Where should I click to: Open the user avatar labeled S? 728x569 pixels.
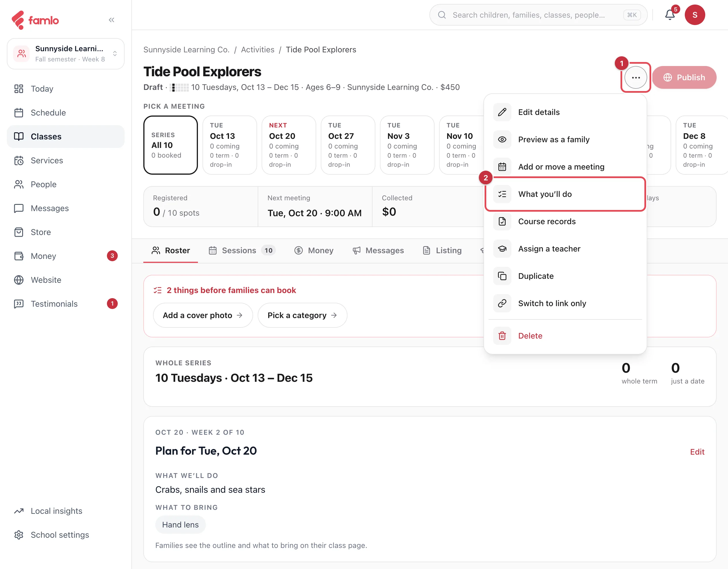tap(695, 15)
